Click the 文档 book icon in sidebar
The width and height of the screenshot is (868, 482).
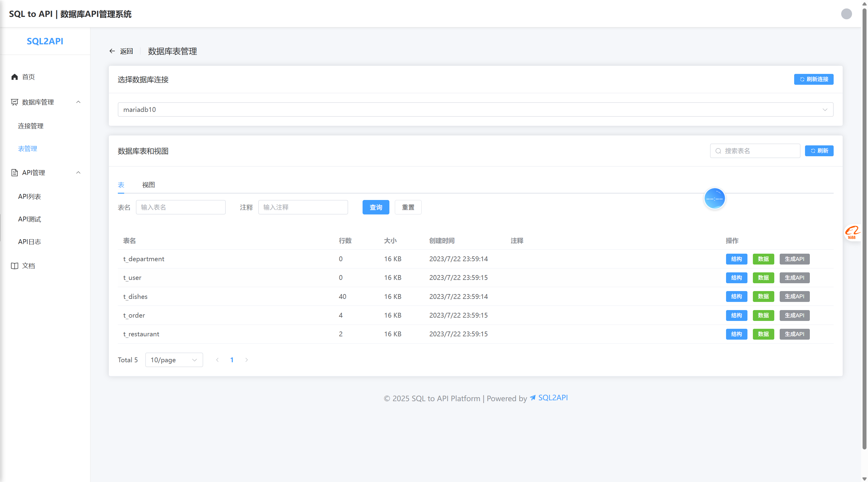[14, 266]
